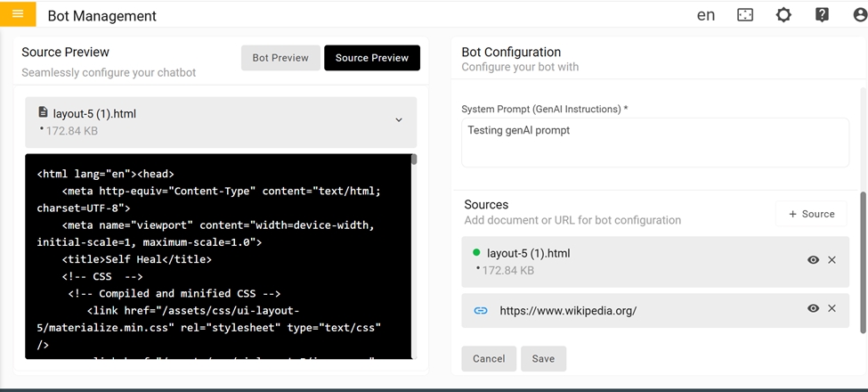Click green status dot for layout-5 (1).html
The width and height of the screenshot is (868, 392).
pos(477,253)
